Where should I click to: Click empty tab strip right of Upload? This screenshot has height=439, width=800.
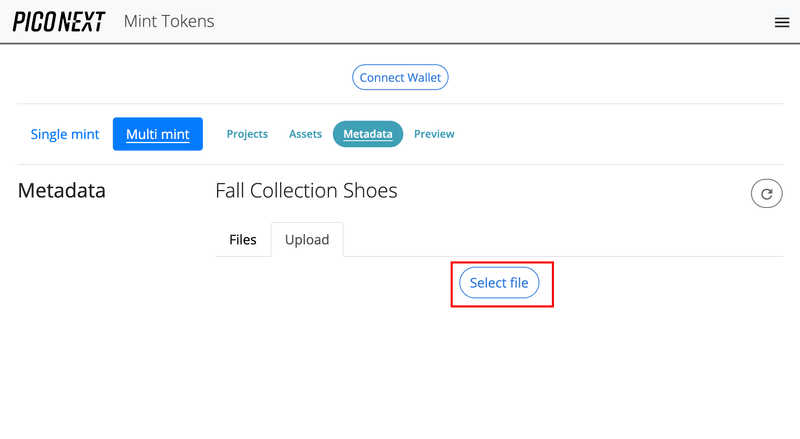(560, 240)
